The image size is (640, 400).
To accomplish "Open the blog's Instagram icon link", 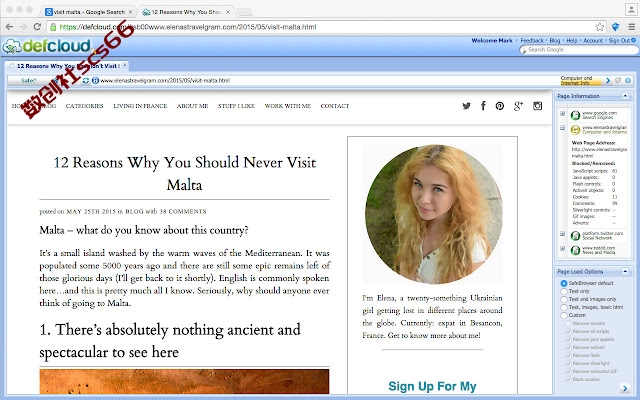I will coord(538,106).
